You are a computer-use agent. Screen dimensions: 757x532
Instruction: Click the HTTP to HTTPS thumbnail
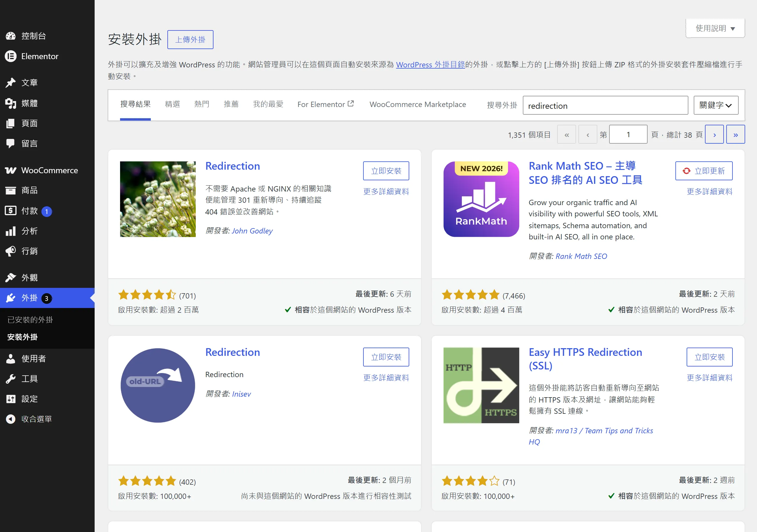pyautogui.click(x=481, y=385)
